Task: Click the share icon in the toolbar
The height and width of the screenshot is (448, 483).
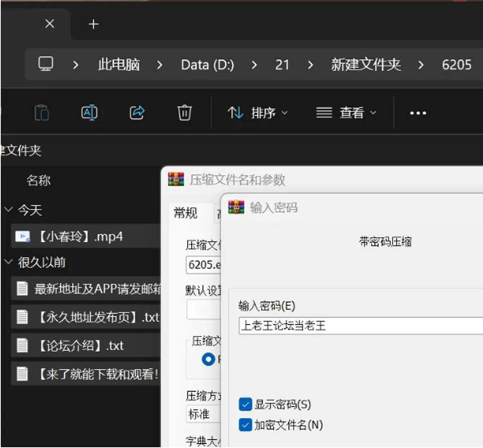Action: coord(137,112)
